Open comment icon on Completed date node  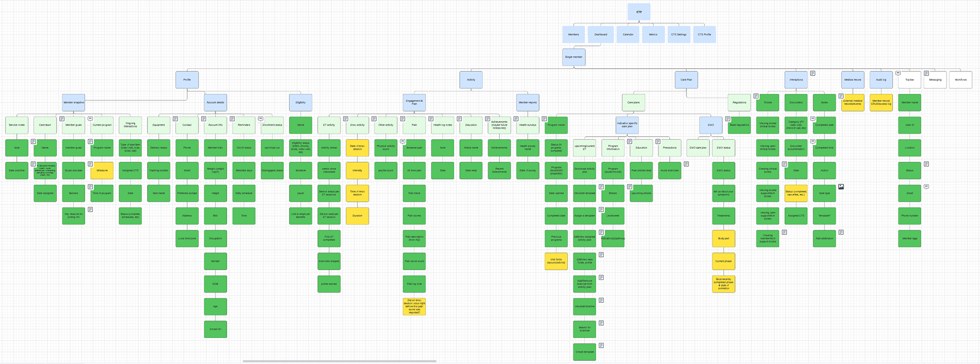[813, 119]
